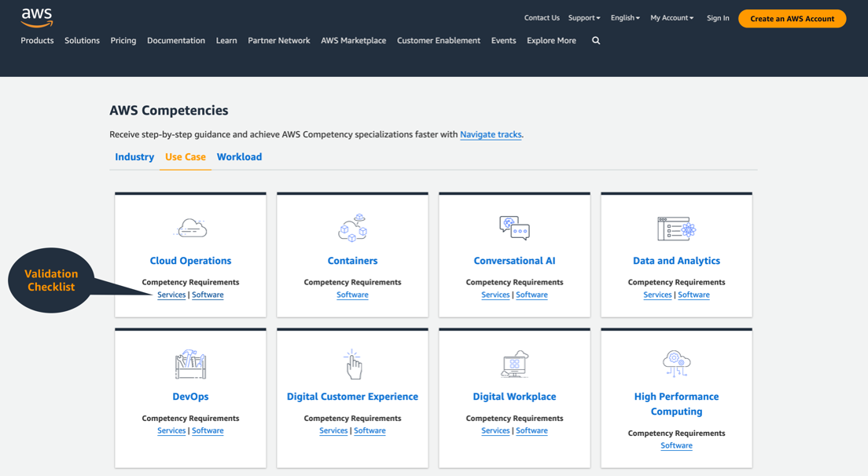The height and width of the screenshot is (476, 868).
Task: Click the Containers cubes icon
Action: click(x=352, y=228)
